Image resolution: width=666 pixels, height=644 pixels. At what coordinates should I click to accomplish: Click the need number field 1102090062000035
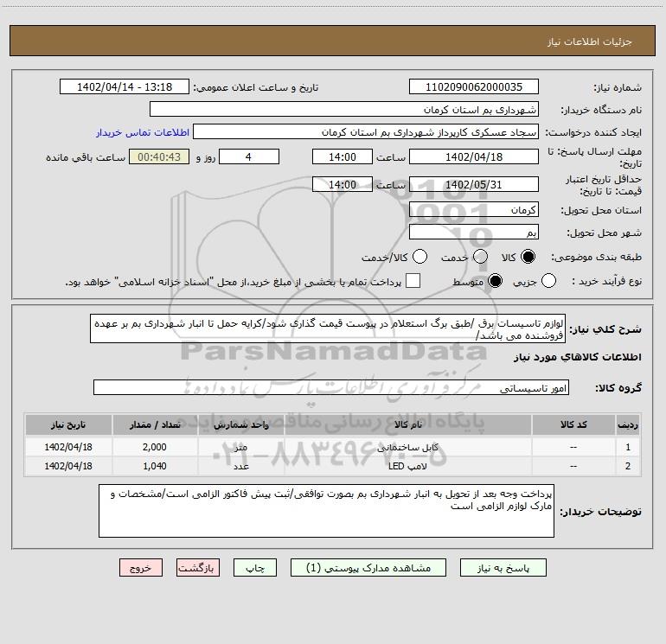pos(474,87)
